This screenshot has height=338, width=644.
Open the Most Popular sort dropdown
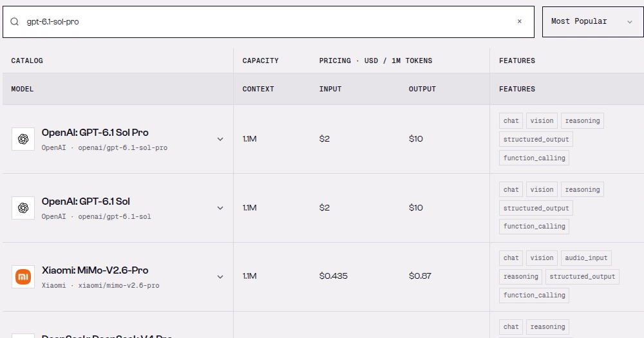pos(592,21)
